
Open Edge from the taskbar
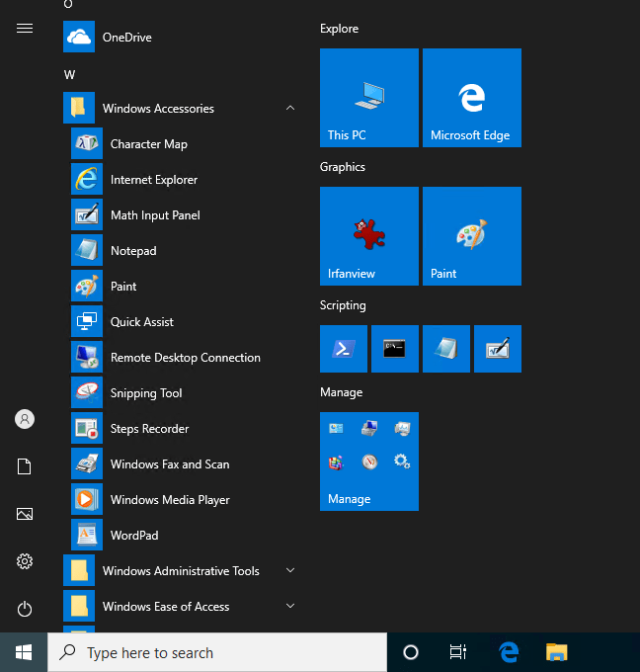[509, 652]
